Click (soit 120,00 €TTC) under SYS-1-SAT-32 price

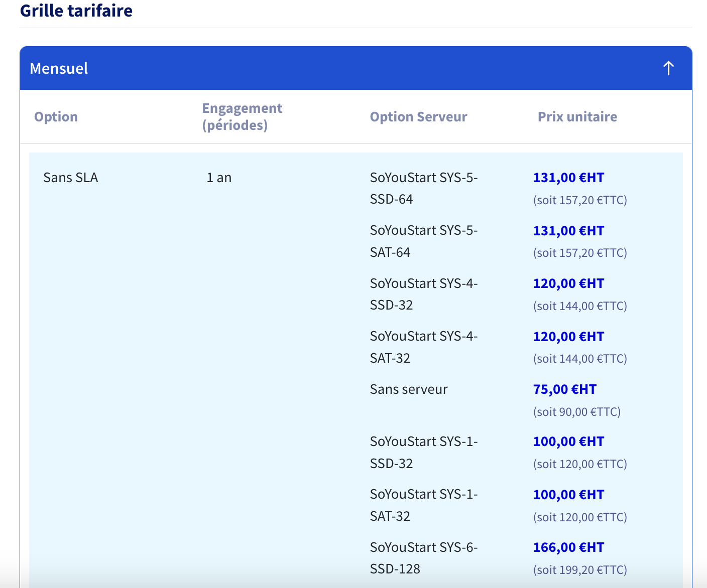point(580,517)
